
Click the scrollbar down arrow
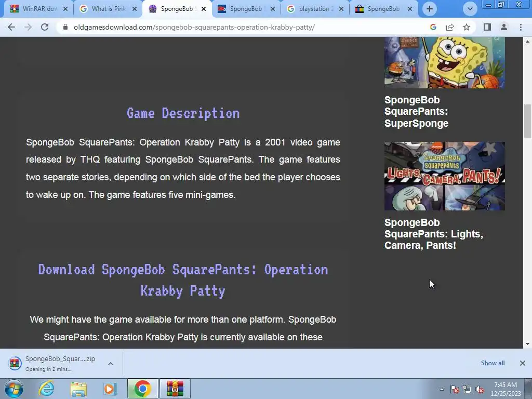click(x=528, y=344)
